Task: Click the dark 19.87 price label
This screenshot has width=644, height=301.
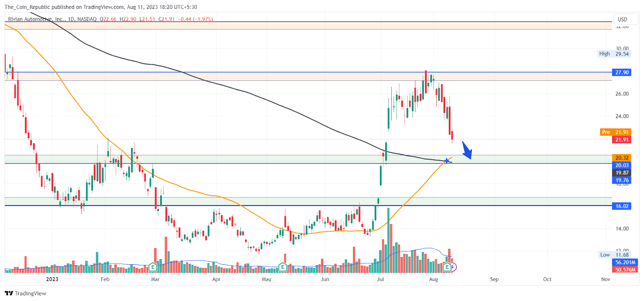Action: coord(622,173)
